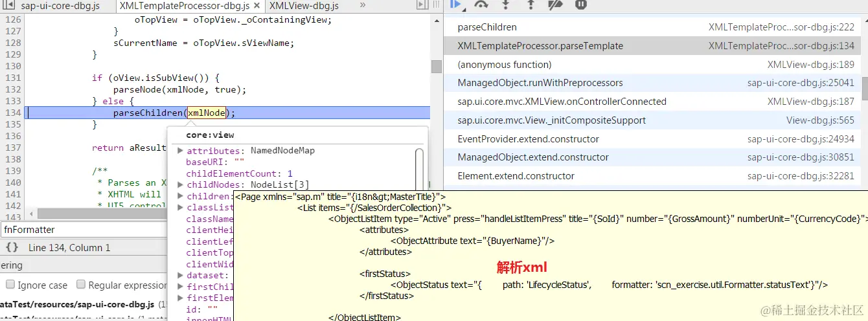The image size is (868, 321).
Task: Resume script execution in the debugger
Action: (457, 5)
